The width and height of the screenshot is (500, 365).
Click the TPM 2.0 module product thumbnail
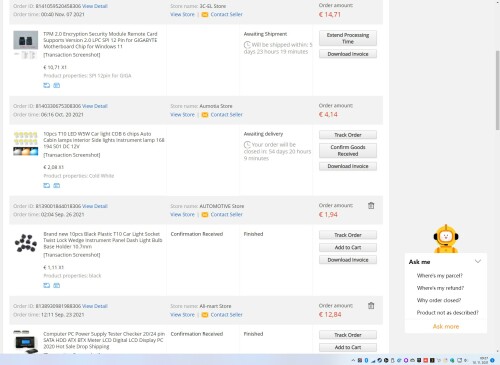pos(26,45)
